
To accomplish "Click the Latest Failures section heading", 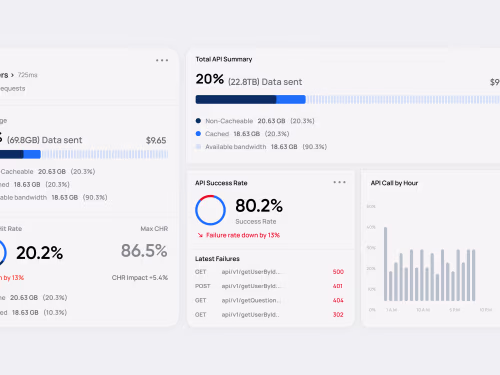I will coord(217,259).
